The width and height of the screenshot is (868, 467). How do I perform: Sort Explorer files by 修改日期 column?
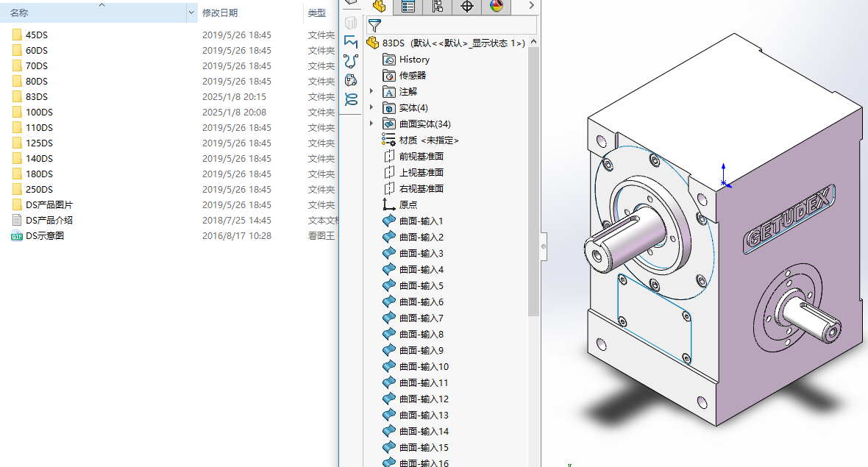[x=220, y=13]
